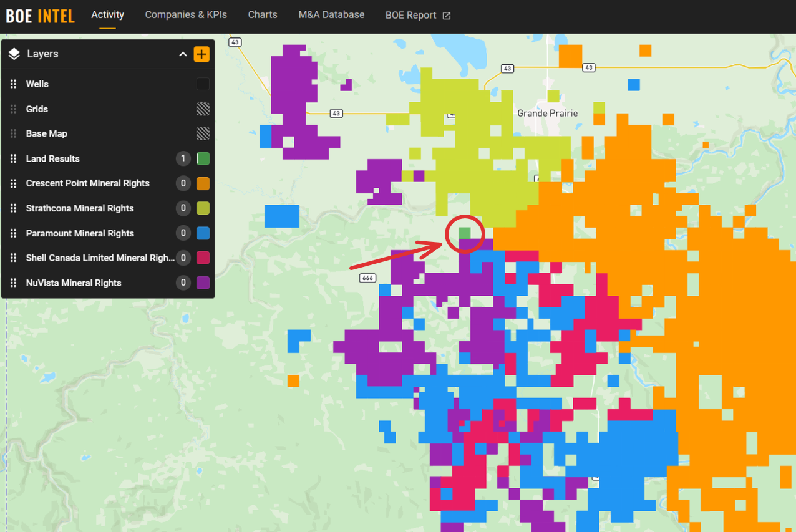
Task: Toggle the Base Map hatched swatch
Action: click(x=203, y=133)
